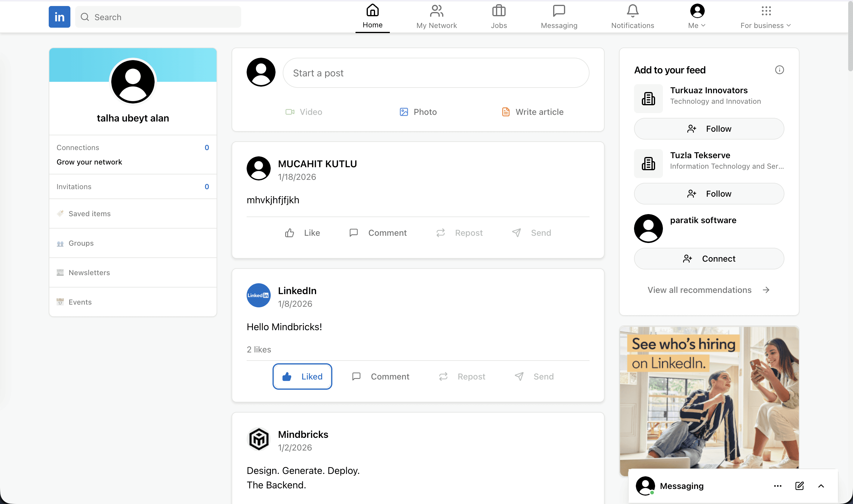853x504 pixels.
Task: Switch to the Jobs tab
Action: click(499, 17)
